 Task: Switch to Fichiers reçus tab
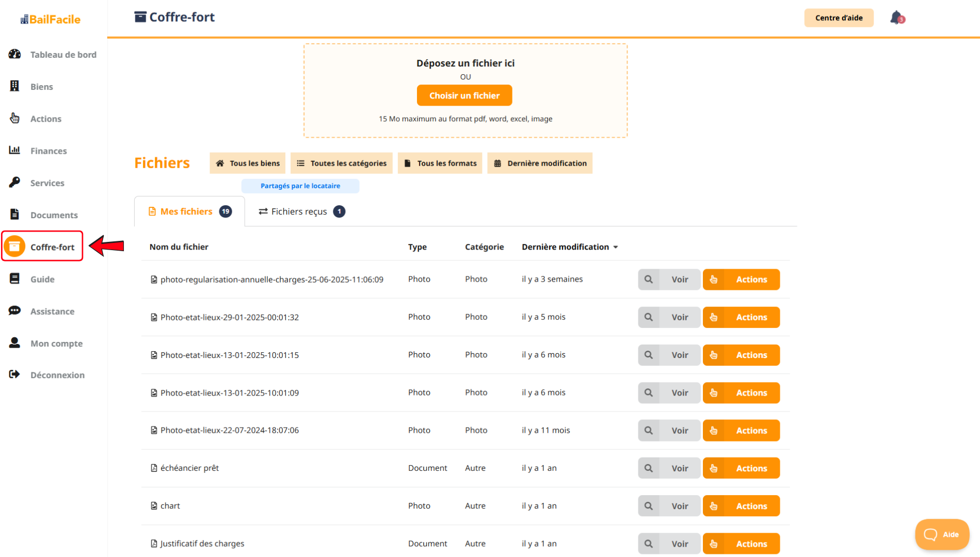[302, 211]
